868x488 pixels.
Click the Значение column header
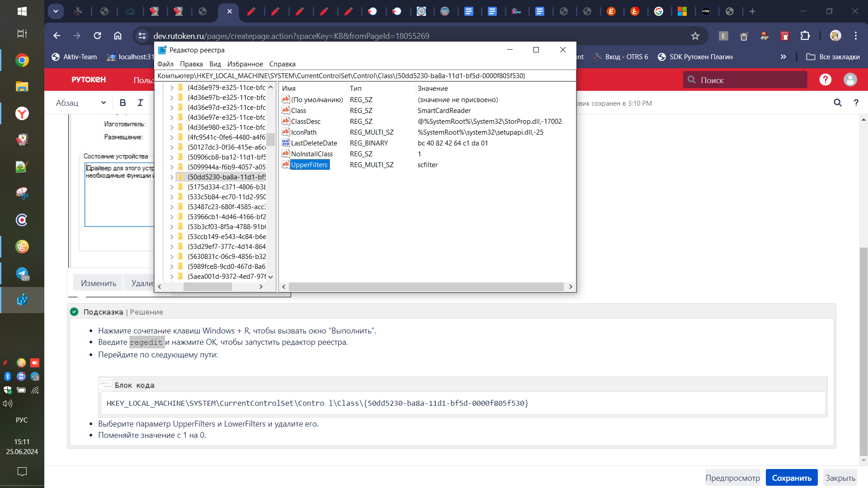coord(495,88)
